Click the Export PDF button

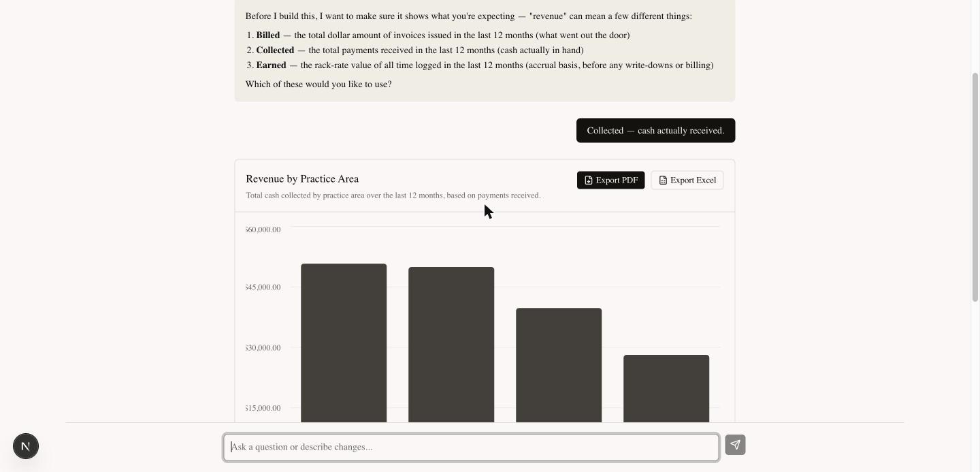[610, 180]
